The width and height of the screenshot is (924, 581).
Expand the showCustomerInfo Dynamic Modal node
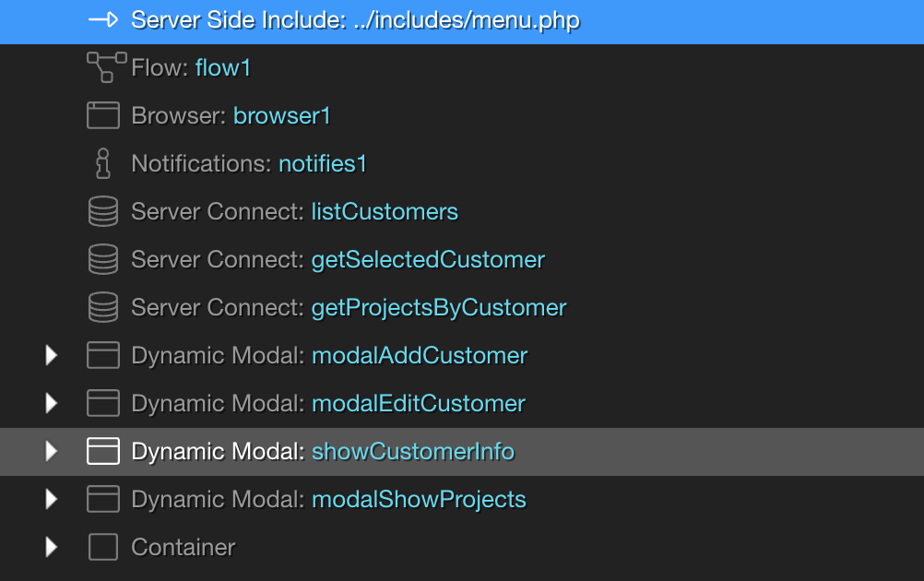pyautogui.click(x=52, y=451)
